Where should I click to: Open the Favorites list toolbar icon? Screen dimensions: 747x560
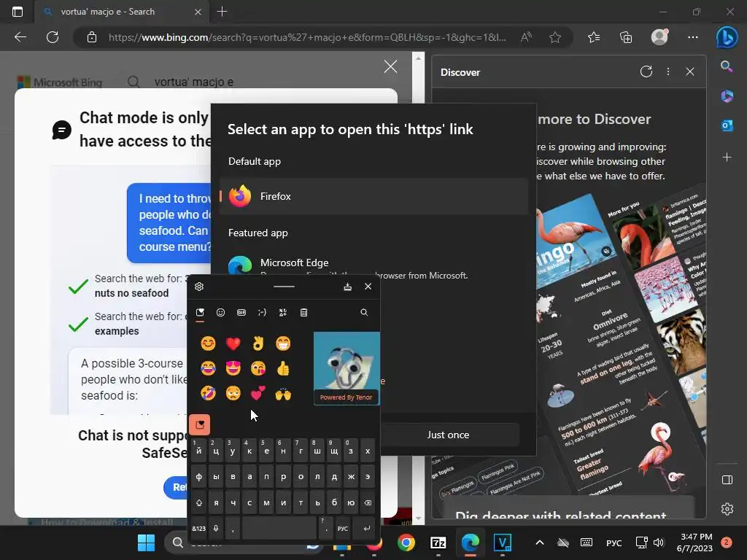(x=594, y=37)
